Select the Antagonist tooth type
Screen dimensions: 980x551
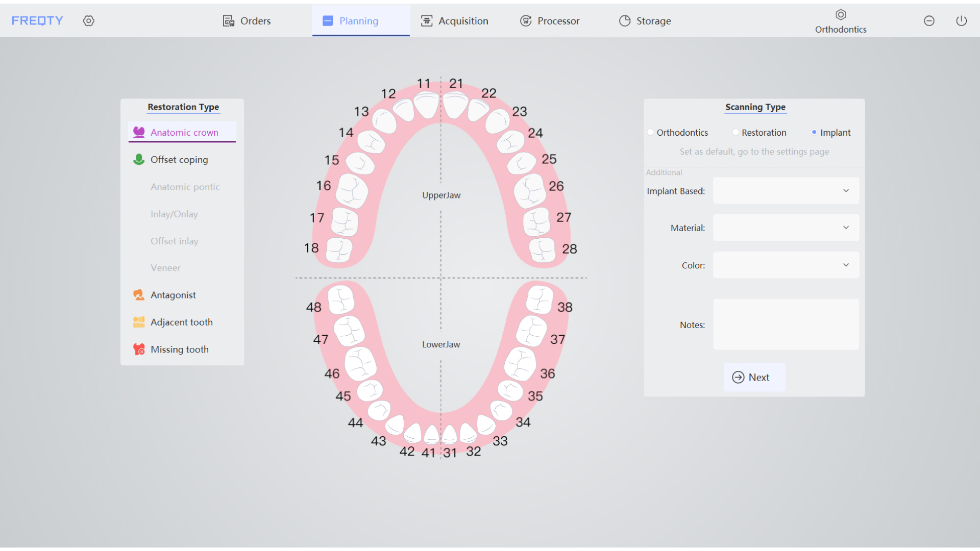173,295
